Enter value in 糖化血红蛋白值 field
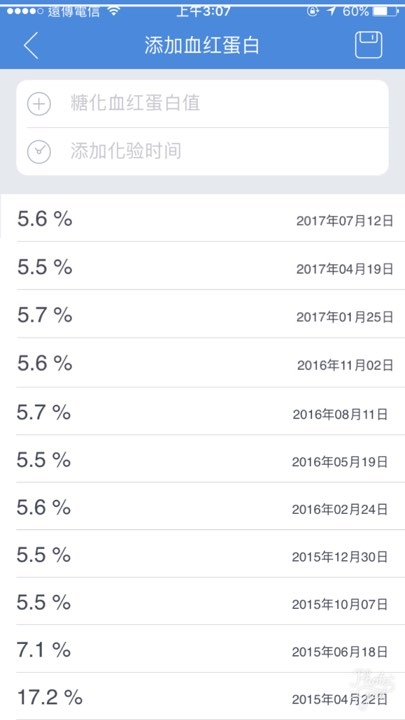 [202, 104]
